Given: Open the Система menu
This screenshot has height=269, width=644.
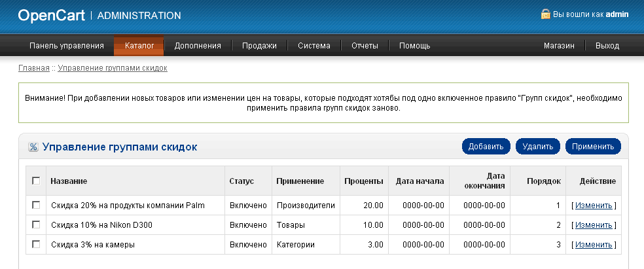Looking at the screenshot, I should pyautogui.click(x=314, y=46).
